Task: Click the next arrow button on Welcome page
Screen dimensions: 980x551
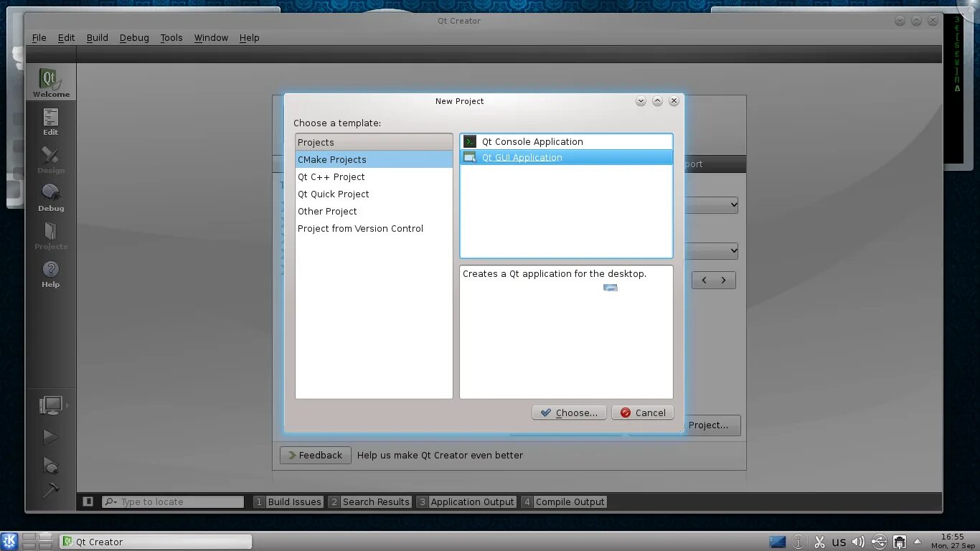Action: point(724,280)
